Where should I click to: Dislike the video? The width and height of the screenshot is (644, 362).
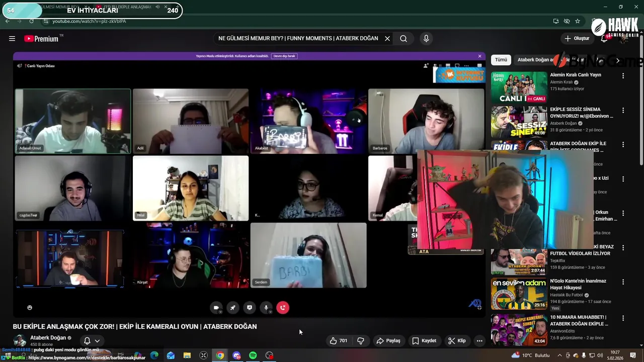(x=361, y=341)
